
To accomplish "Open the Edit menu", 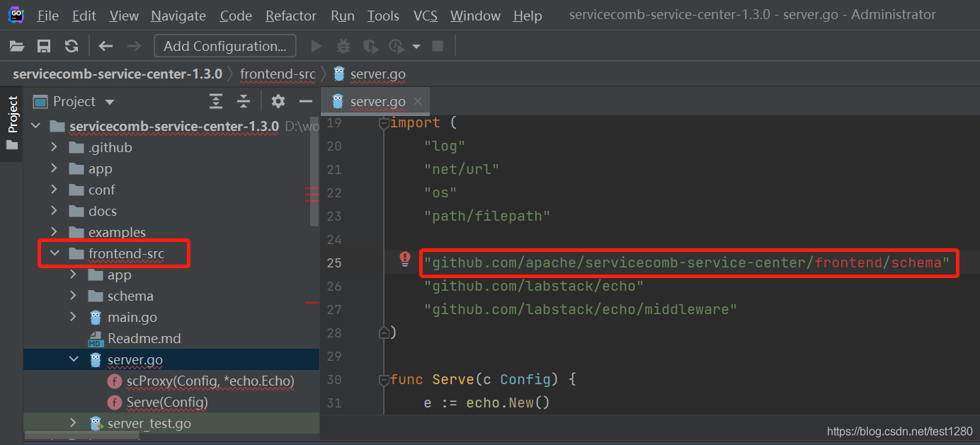I will (x=84, y=15).
